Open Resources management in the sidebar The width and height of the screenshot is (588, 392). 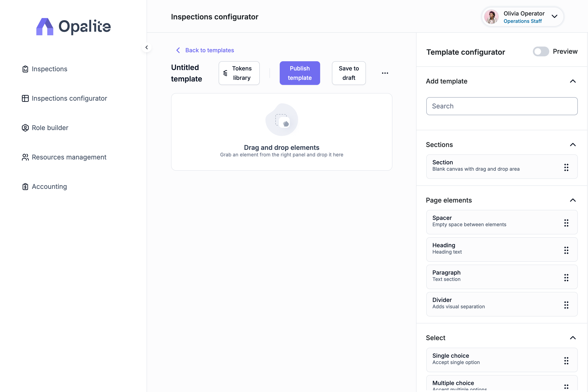(64, 157)
